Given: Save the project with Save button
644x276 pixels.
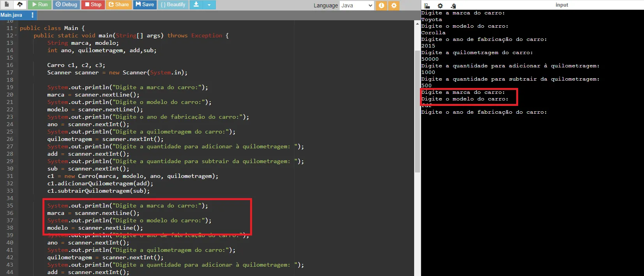Looking at the screenshot, I should 145,5.
